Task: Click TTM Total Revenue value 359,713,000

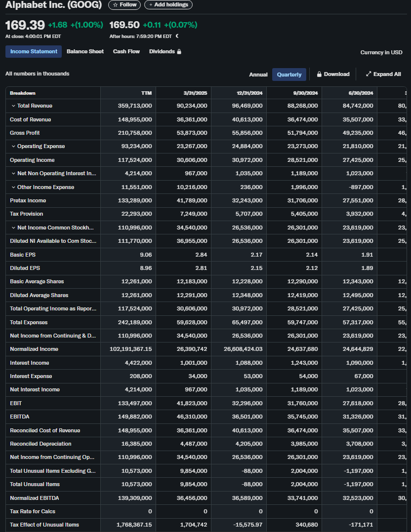Action: click(x=135, y=106)
